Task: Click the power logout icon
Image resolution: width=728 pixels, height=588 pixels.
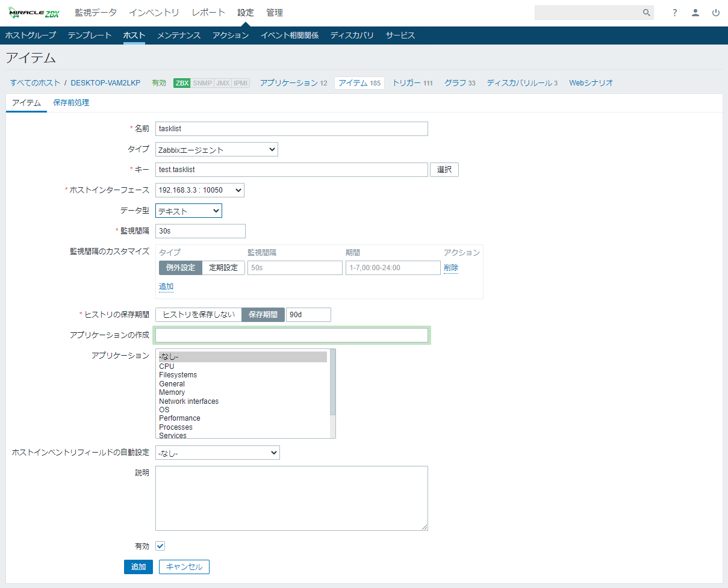Action: click(x=716, y=13)
